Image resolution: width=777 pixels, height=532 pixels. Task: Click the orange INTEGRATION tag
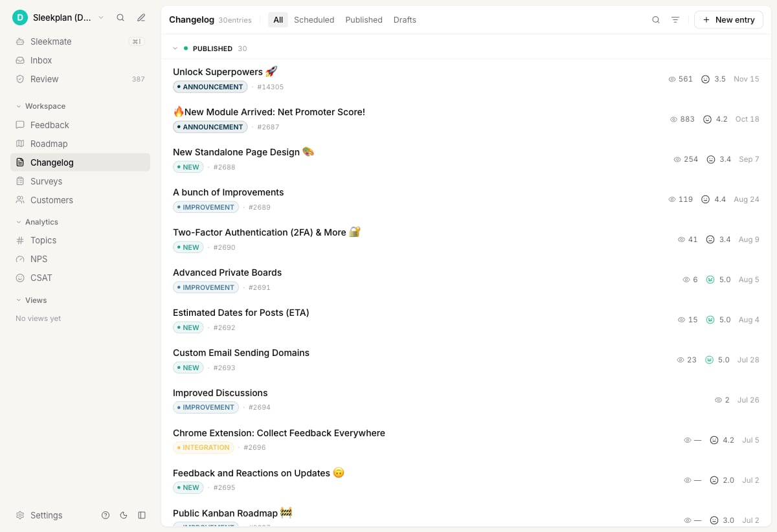(203, 447)
